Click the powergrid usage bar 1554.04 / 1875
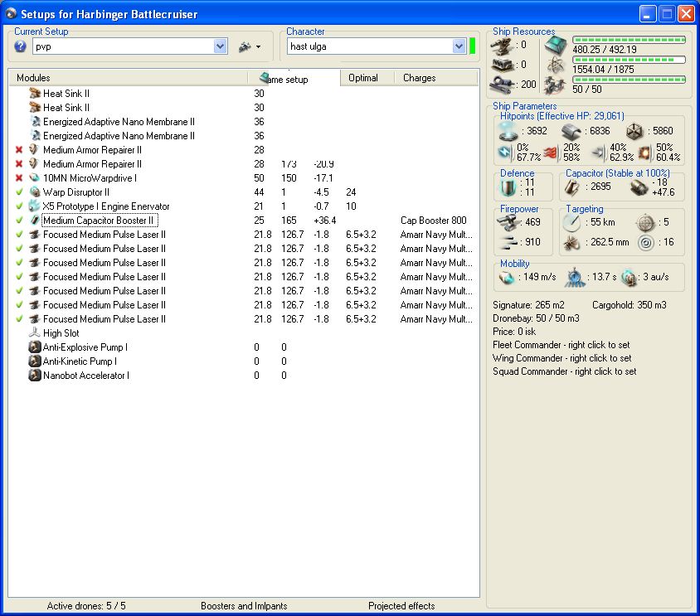 pyautogui.click(x=629, y=60)
